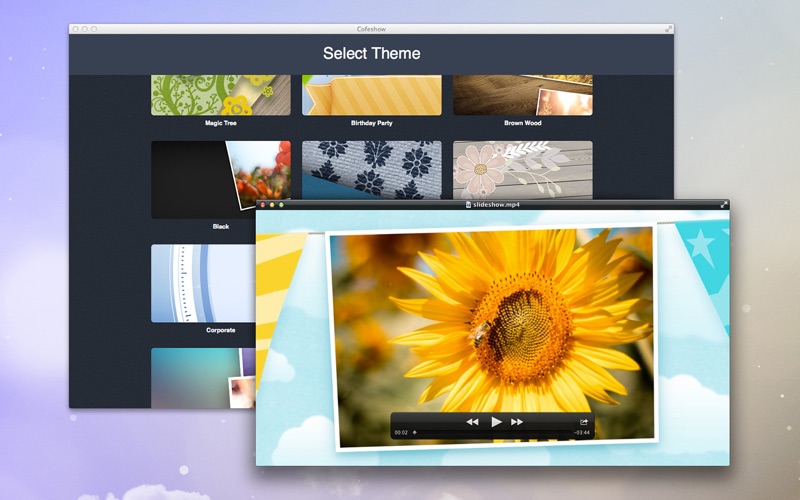
Task: Click the playhead on the video timeline
Action: [x=415, y=433]
